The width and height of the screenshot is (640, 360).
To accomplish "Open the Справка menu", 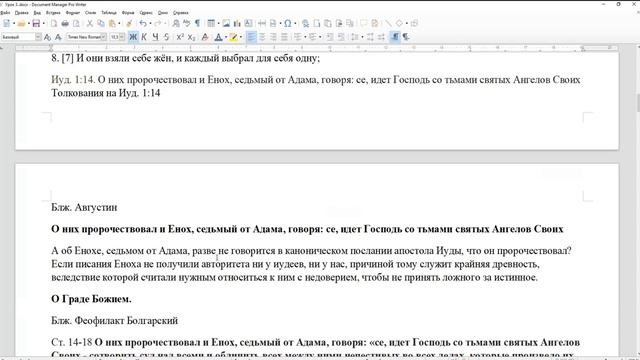I will click(180, 13).
